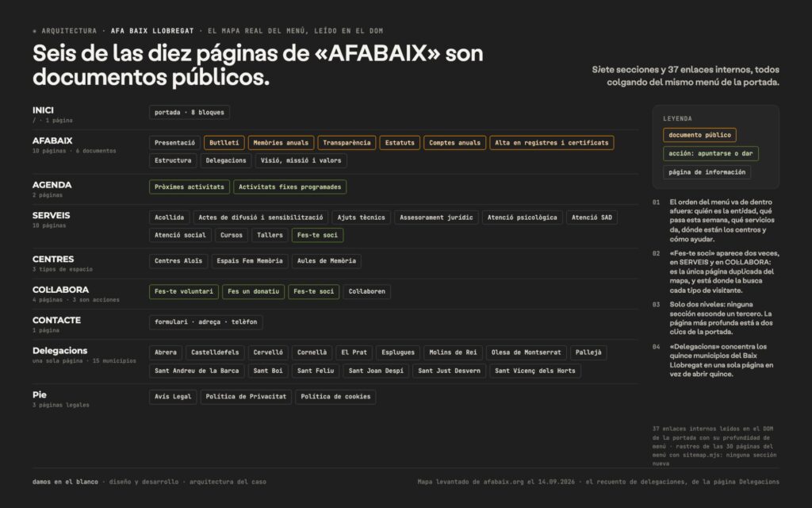Select the 'Fes un donatiu' chip
The height and width of the screenshot is (508, 812).
(x=253, y=292)
